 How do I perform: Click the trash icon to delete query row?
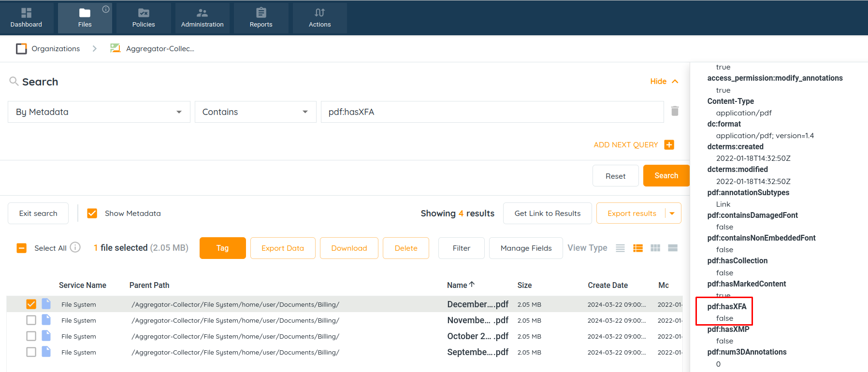675,111
